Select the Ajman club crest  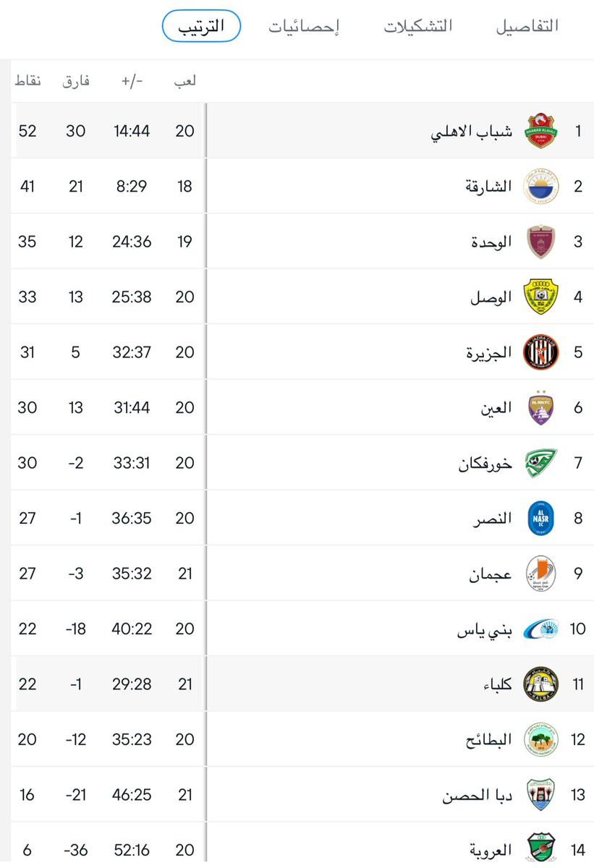click(540, 574)
